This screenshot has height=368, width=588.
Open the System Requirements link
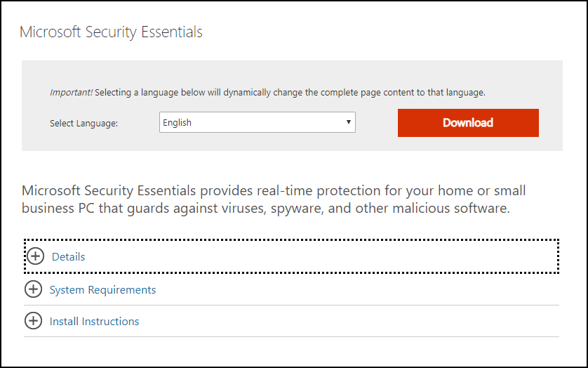pyautogui.click(x=102, y=289)
